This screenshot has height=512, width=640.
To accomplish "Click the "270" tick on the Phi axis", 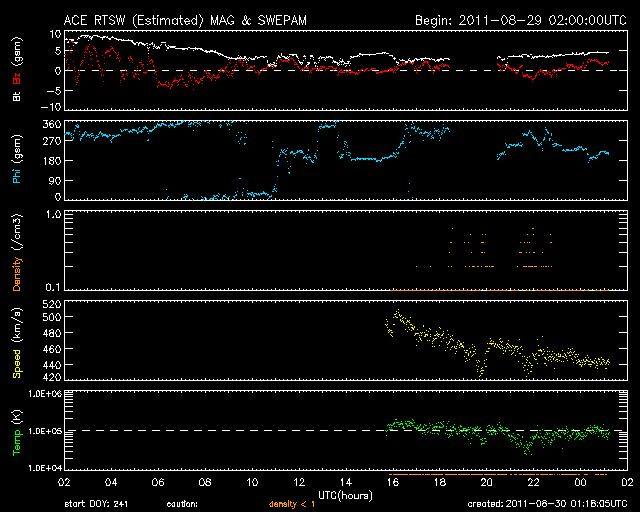I will tap(52, 141).
